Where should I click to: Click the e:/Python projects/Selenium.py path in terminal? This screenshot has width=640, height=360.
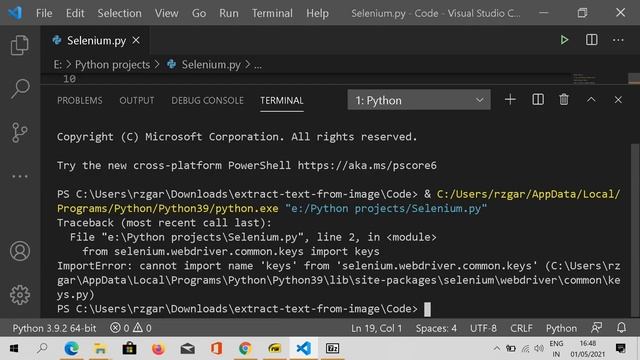(386, 209)
